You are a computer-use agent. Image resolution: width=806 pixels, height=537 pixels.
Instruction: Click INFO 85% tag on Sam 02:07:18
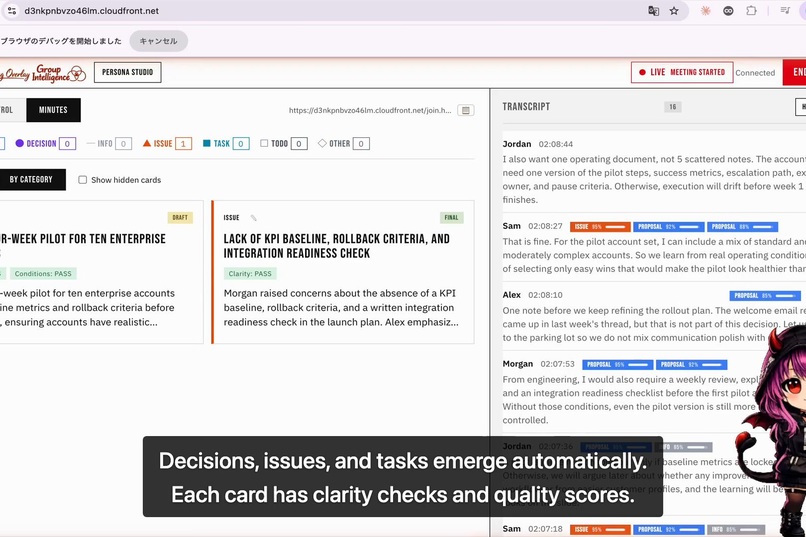coord(736,529)
